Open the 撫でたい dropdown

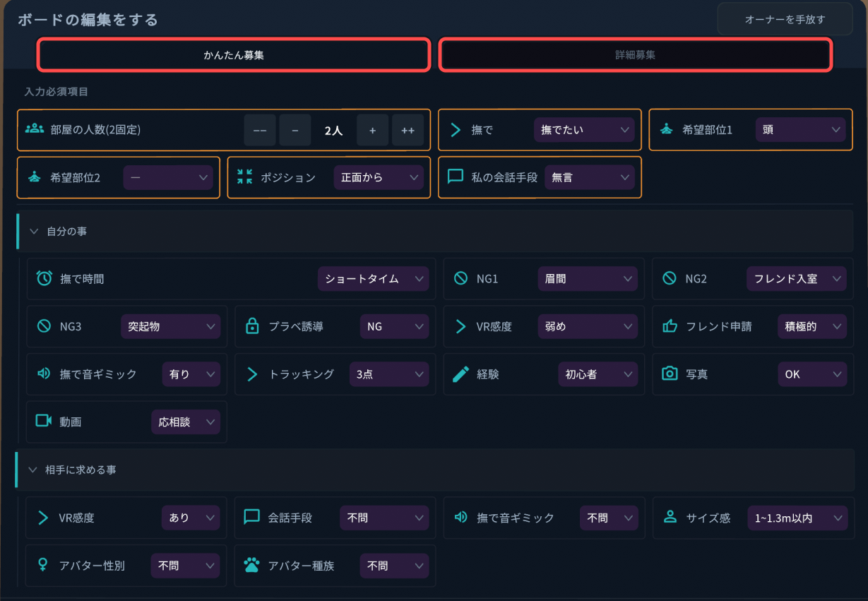[584, 130]
